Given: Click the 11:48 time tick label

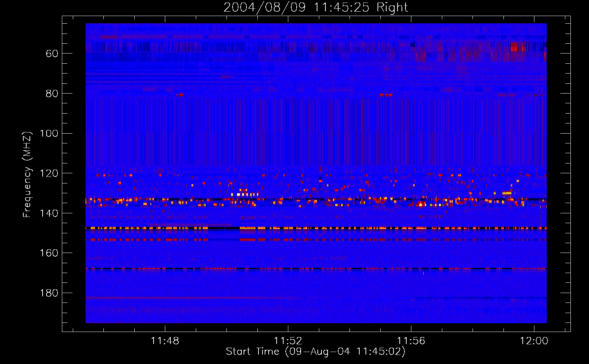Looking at the screenshot, I should click(x=165, y=341).
